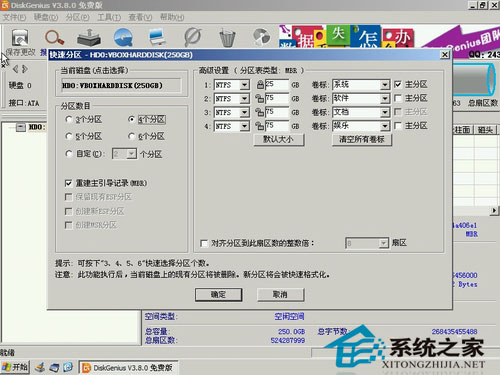Click the third quick launch taskbar icon

[x=68, y=367]
